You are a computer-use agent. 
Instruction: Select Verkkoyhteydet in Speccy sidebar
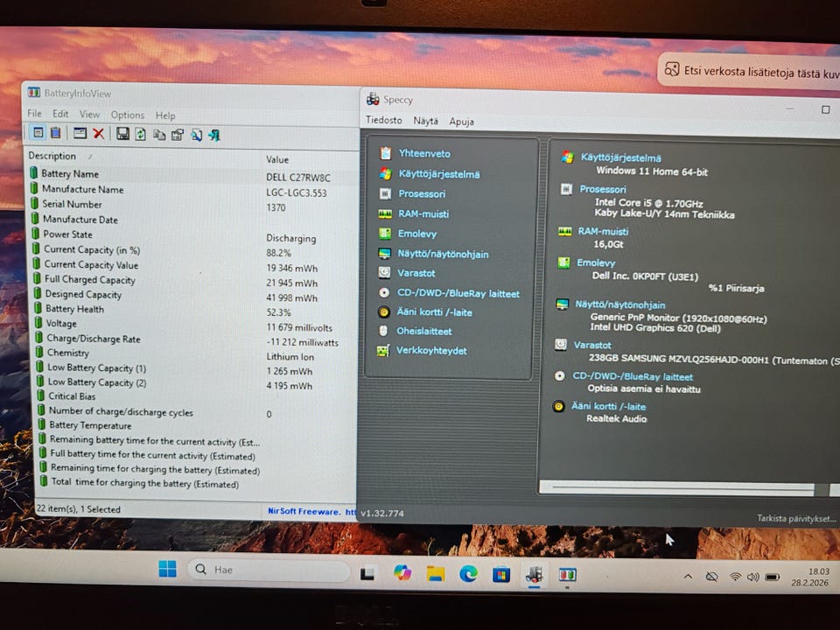click(431, 351)
